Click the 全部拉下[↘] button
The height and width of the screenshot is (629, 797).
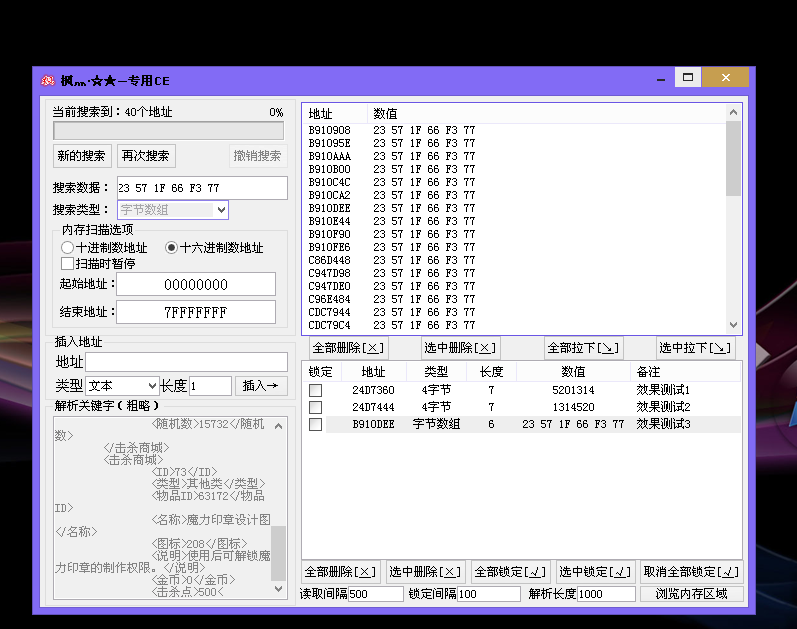[584, 348]
